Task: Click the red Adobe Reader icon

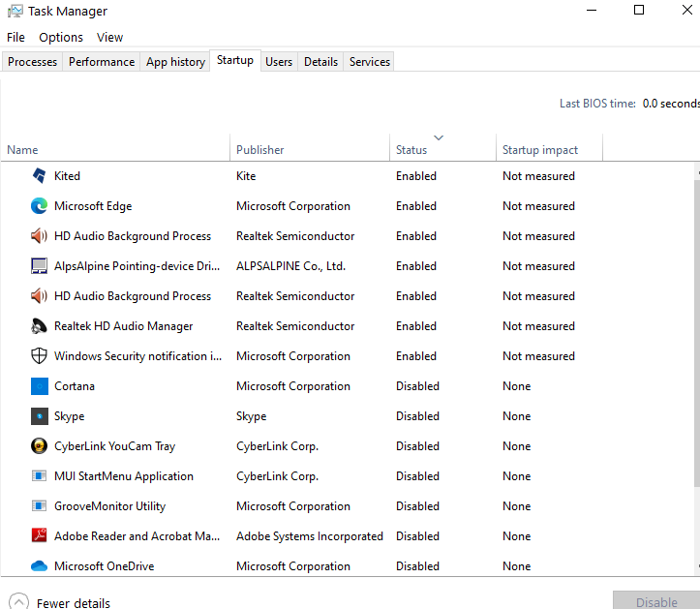Action: point(40,534)
